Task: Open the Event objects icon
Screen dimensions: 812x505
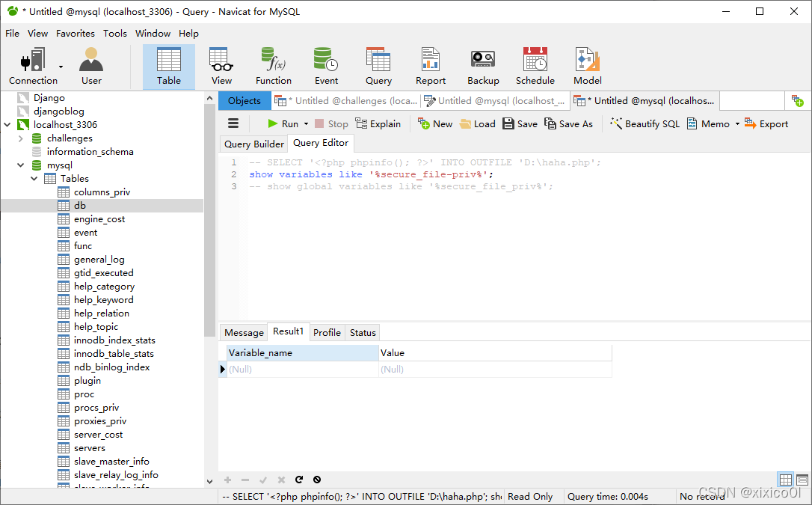Action: point(326,67)
